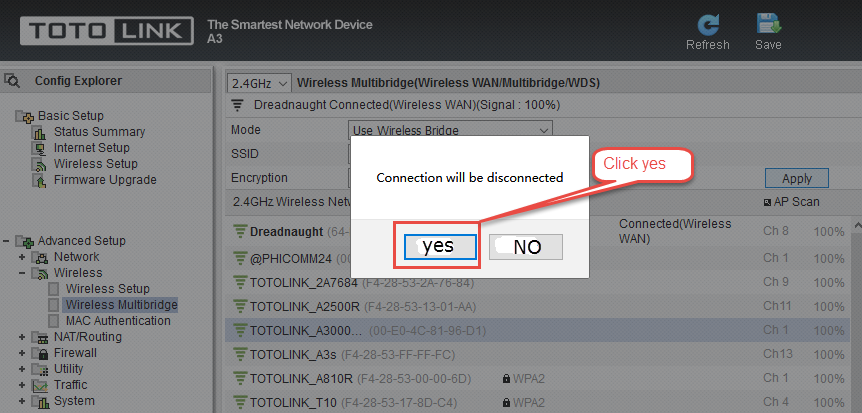Viewport: 862px width, 413px height.
Task: Click the AP Scan icon
Action: pos(767,202)
